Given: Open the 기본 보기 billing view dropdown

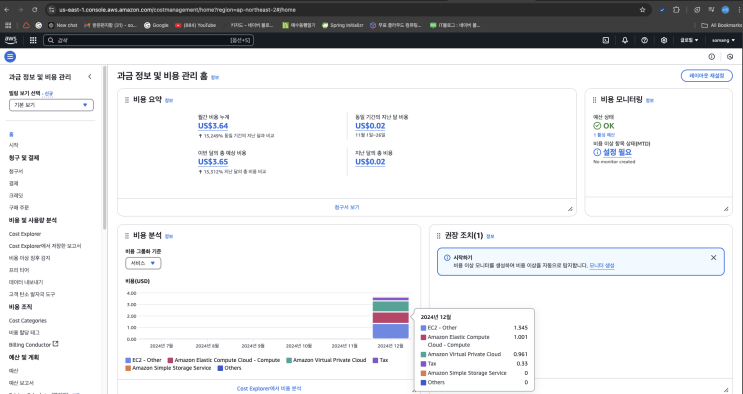Looking at the screenshot, I should [x=51, y=105].
